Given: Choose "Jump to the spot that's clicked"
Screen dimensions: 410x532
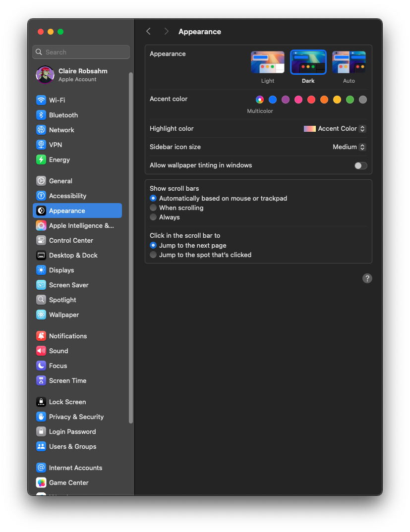Looking at the screenshot, I should click(153, 255).
